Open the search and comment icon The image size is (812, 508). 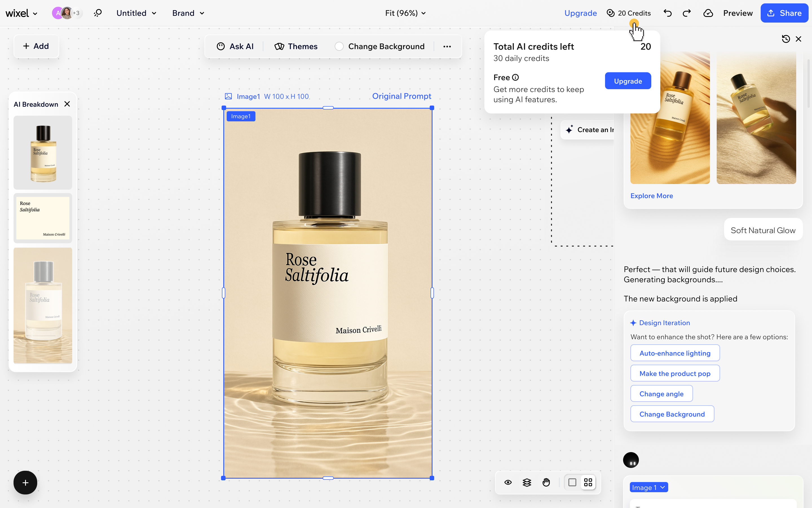[98, 13]
